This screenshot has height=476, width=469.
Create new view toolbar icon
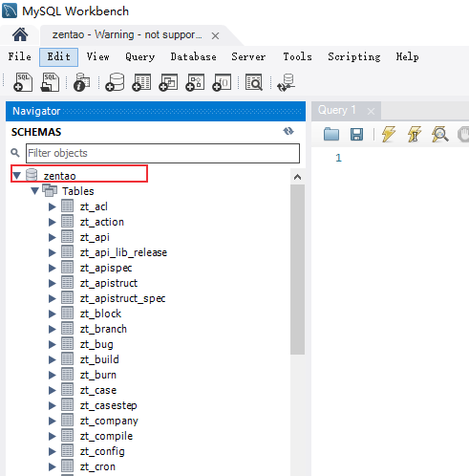[x=168, y=82]
